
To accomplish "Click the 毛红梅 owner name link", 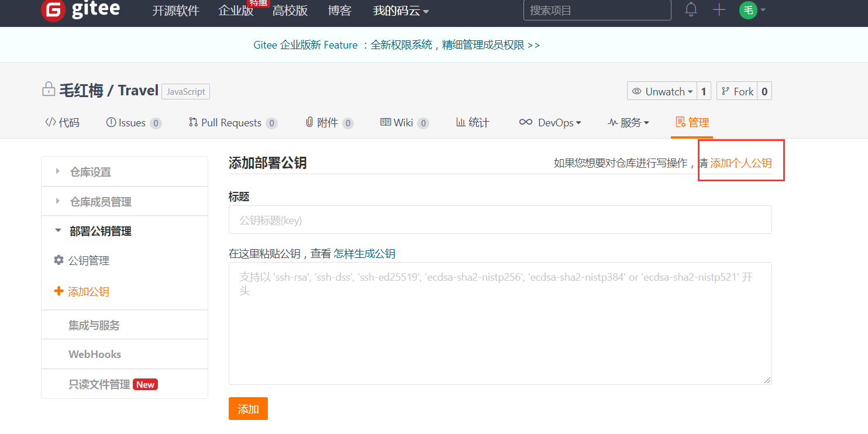I will pyautogui.click(x=81, y=90).
